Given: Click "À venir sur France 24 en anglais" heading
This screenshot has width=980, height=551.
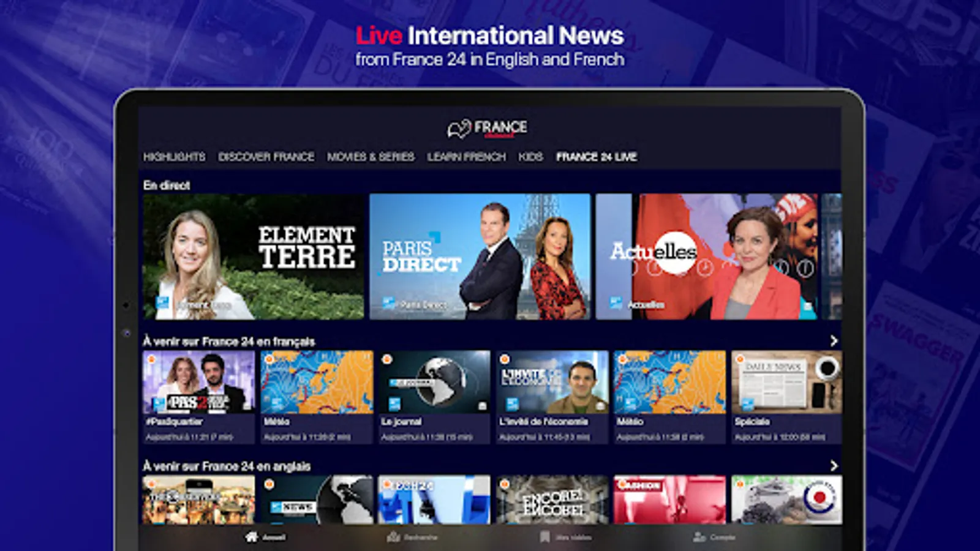Looking at the screenshot, I should (227, 466).
